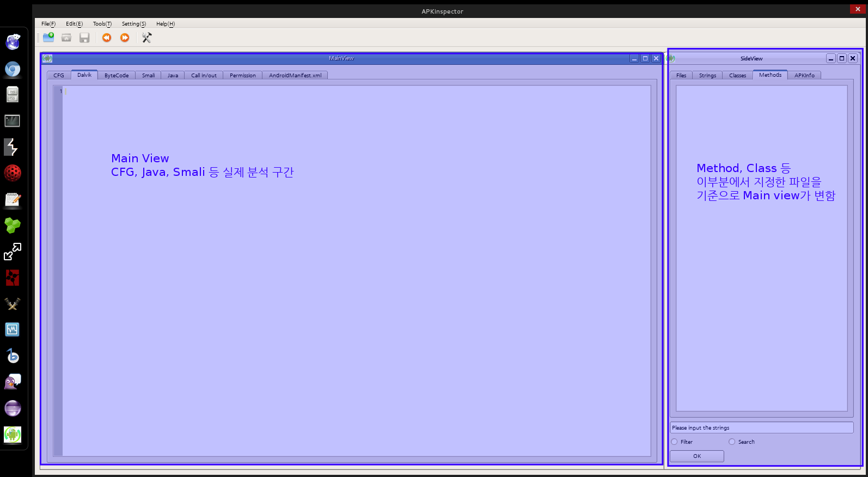This screenshot has height=477, width=868.
Task: Switch to the Files tab in SideView
Action: [x=681, y=76]
